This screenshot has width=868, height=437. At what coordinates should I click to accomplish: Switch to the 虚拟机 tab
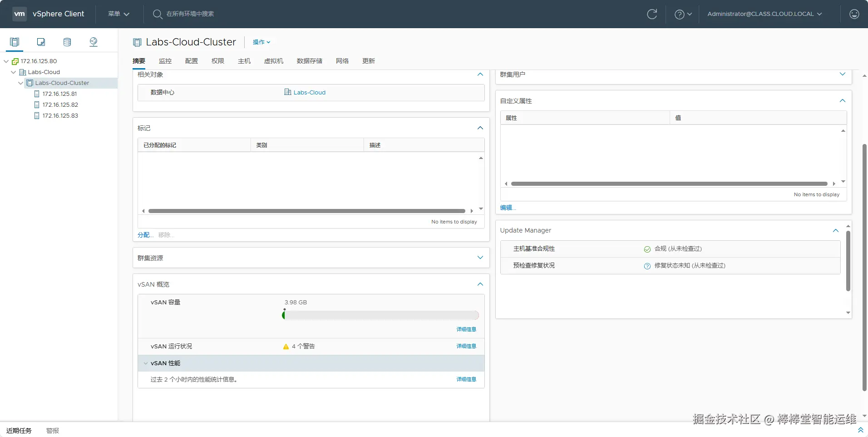pyautogui.click(x=274, y=61)
